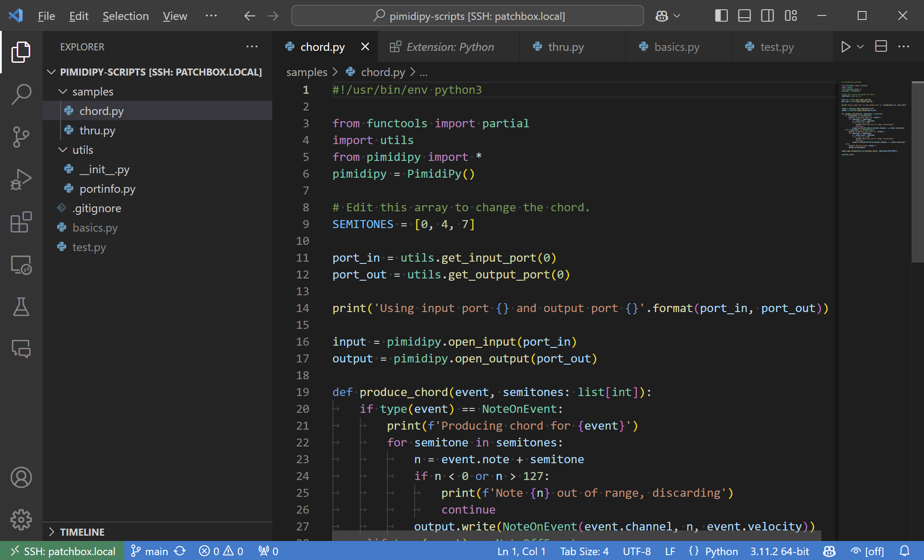Select Python language mode
Image resolution: width=924 pixels, height=560 pixels.
click(721, 551)
